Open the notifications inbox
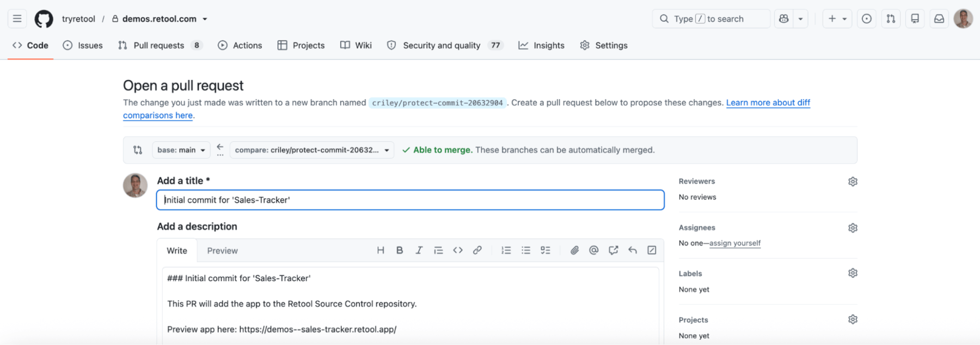Viewport: 980px width, 345px height. click(x=939, y=19)
